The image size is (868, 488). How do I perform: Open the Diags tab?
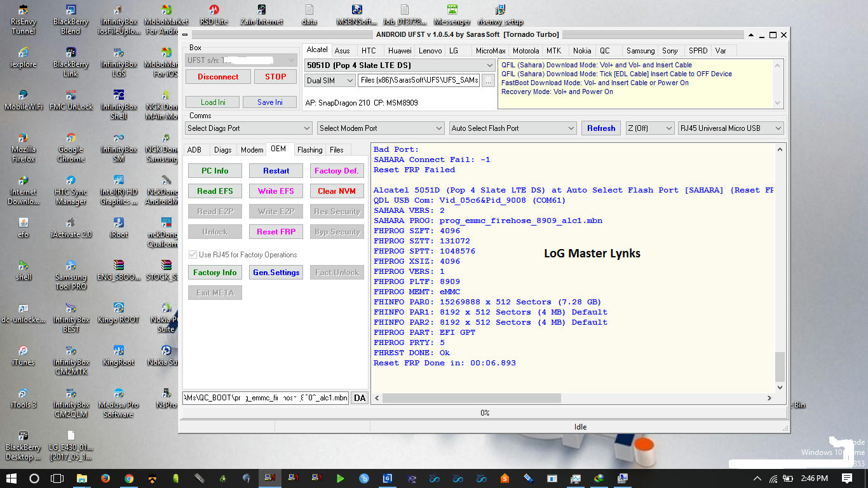coord(222,150)
